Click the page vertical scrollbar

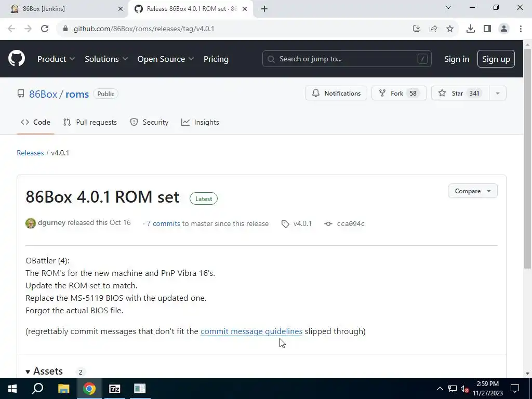coord(528,159)
